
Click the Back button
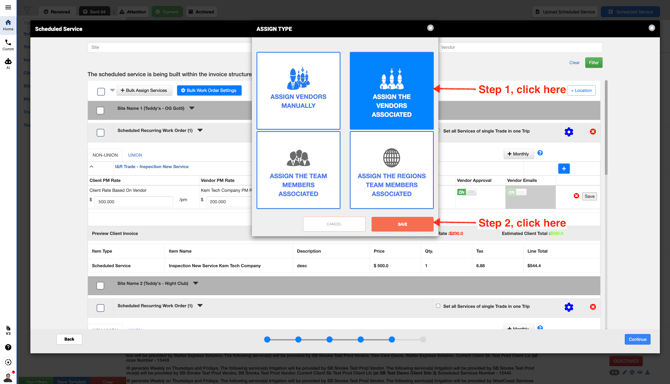[x=69, y=339]
